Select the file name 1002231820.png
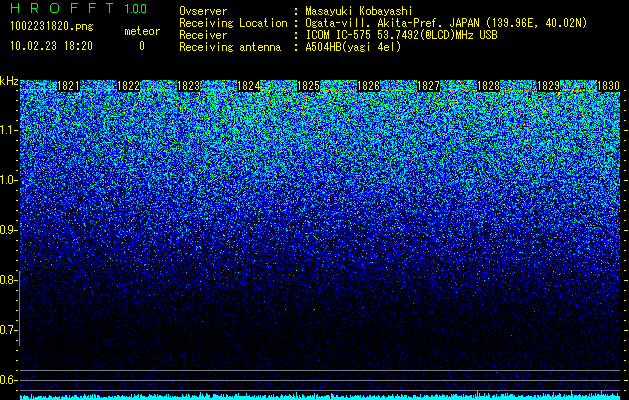 pos(52,27)
